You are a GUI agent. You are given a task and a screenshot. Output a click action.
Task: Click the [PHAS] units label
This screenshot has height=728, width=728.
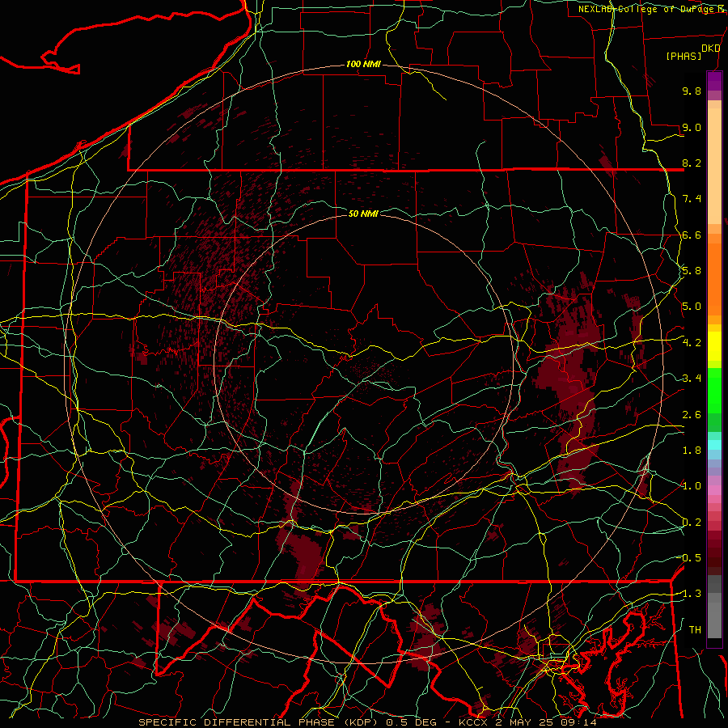684,57
